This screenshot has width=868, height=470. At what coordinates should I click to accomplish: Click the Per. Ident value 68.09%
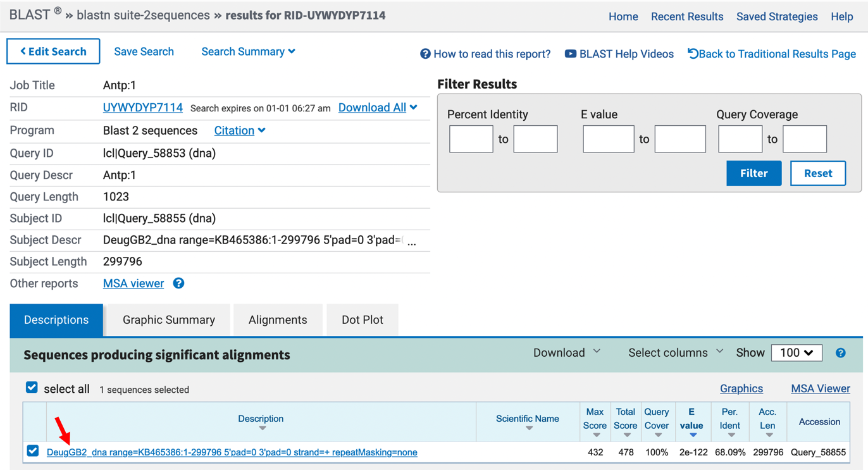[x=729, y=452]
